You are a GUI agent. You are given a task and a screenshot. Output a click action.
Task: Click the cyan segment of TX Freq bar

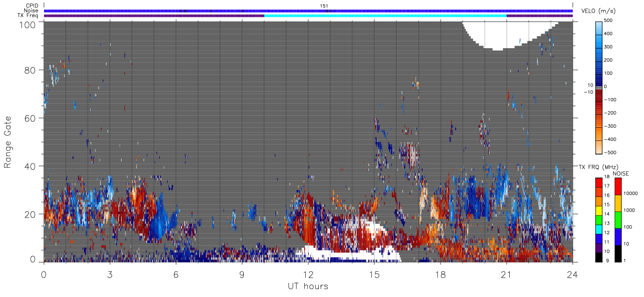pyautogui.click(x=385, y=16)
